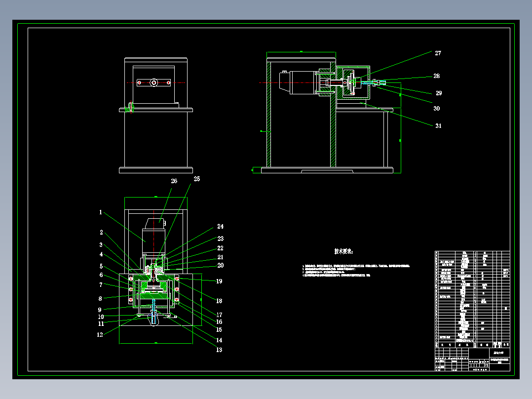
Task: Click part callout number 16
Action: [x=219, y=322]
